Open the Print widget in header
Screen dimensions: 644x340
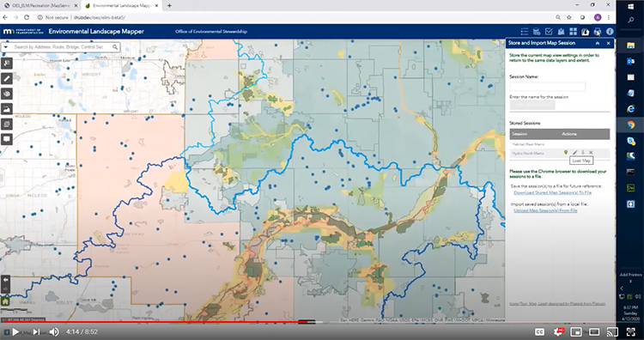598,32
